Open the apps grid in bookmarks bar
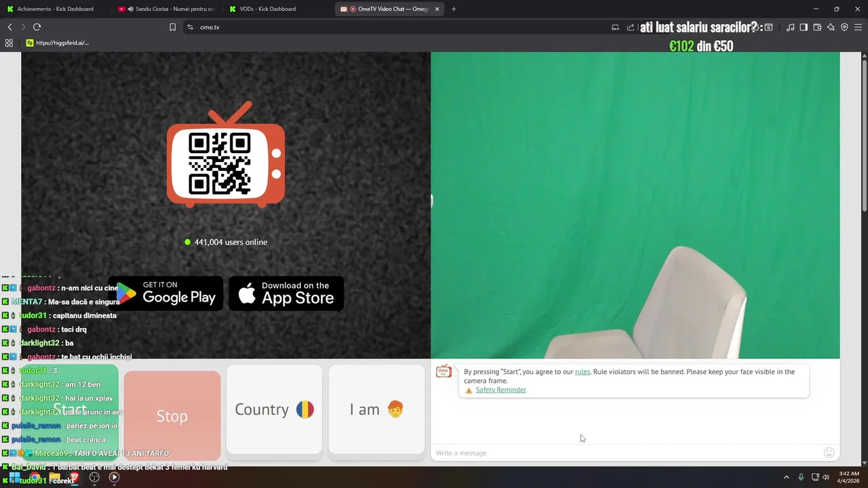The image size is (868, 488). [x=9, y=43]
